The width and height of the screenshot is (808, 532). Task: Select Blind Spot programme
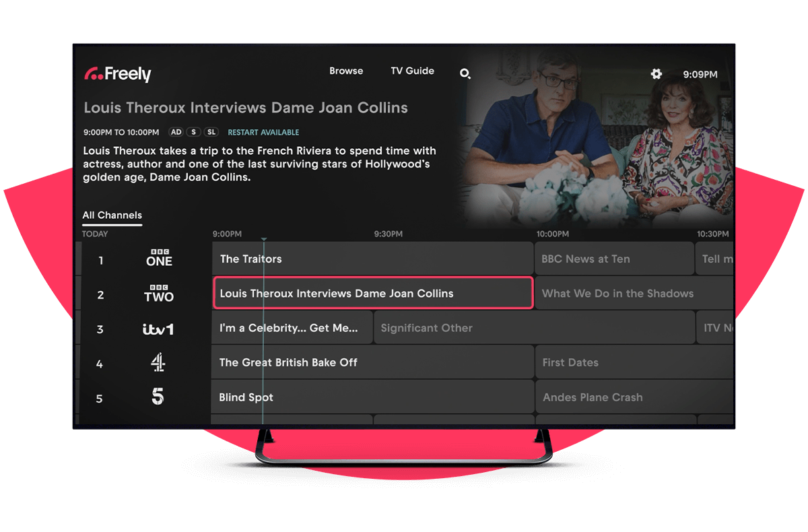(372, 397)
